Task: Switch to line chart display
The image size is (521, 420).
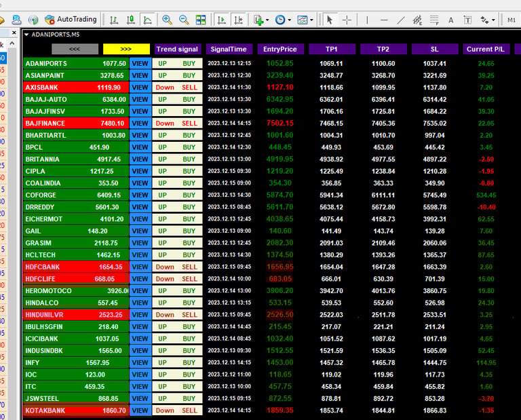Action: tap(147, 20)
